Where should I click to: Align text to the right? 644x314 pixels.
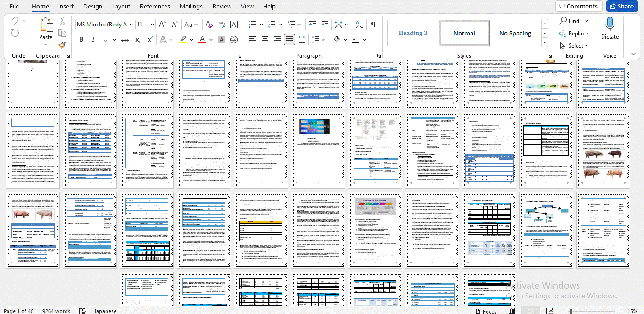(x=277, y=40)
